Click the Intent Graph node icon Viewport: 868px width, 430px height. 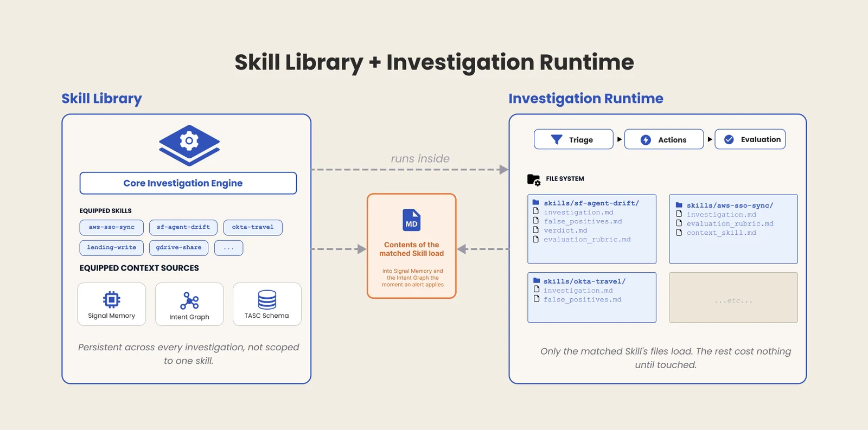(189, 300)
